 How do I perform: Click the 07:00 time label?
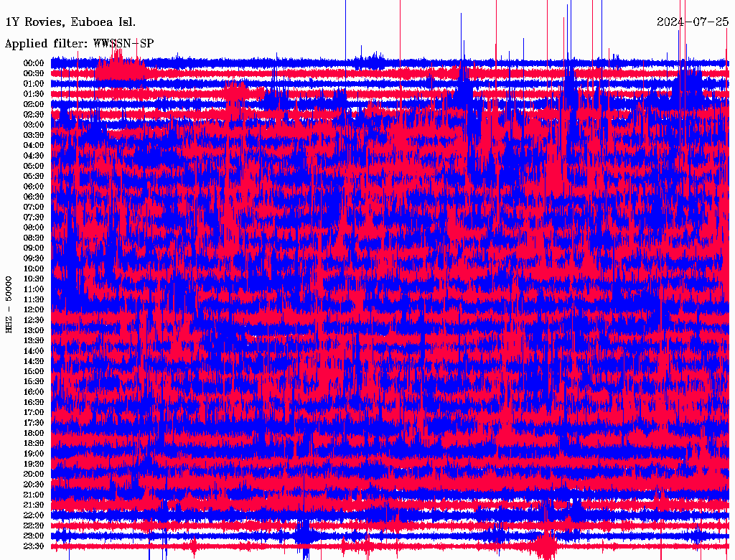[34, 207]
